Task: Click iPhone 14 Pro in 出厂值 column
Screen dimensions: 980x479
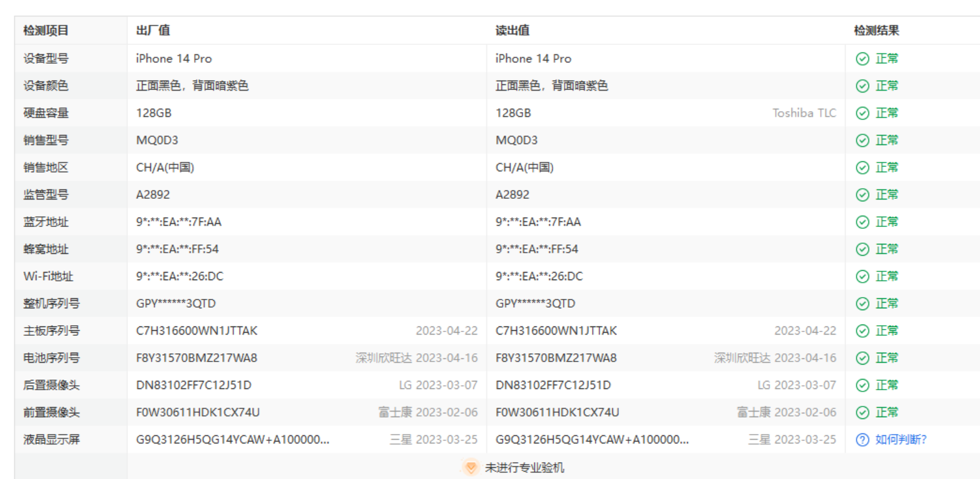Action: [174, 59]
